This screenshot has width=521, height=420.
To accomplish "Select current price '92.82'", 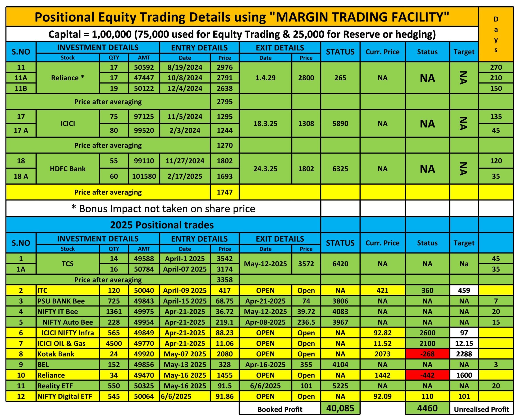I will pyautogui.click(x=382, y=333).
